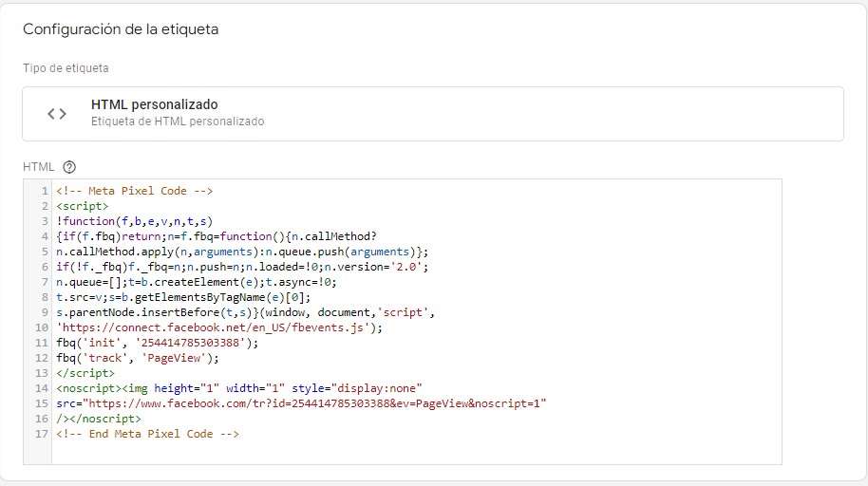Click the /></noscript> line 16
Viewport: 868px width, 486px height.
(99, 419)
